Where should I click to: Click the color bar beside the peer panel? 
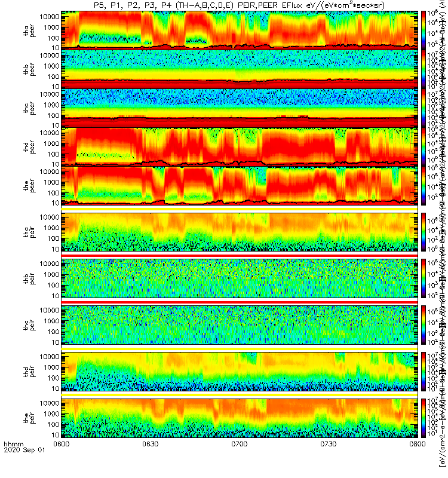click(x=424, y=185)
